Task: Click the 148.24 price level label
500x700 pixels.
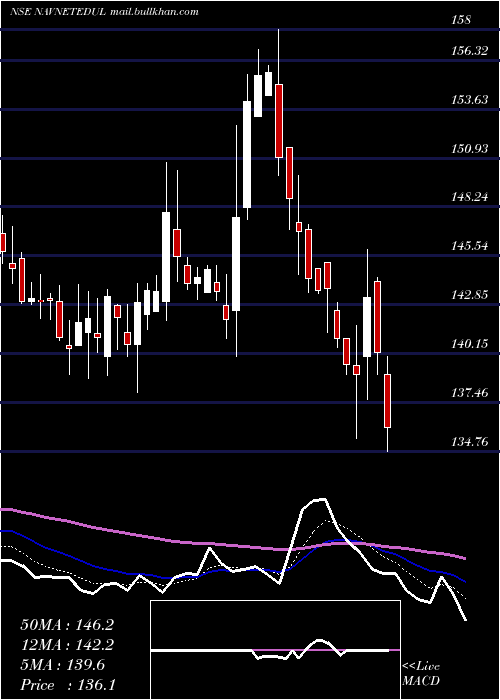Action: click(x=469, y=197)
